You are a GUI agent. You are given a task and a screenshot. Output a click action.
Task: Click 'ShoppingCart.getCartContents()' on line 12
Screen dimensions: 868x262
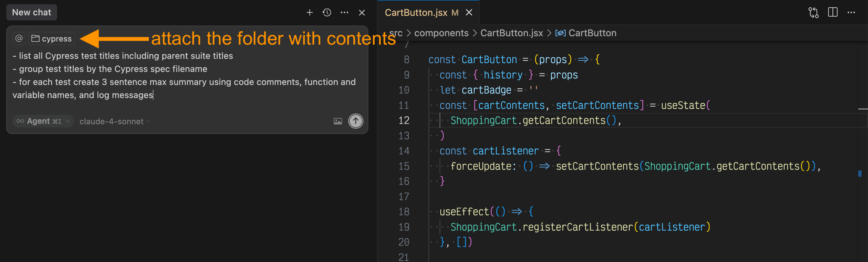(x=533, y=120)
